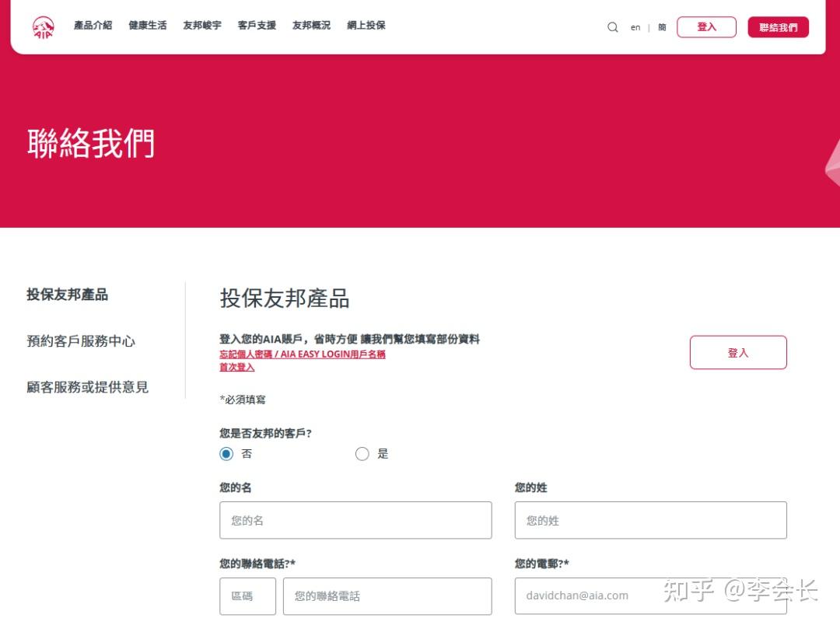Open the 產品介紹 menu
Screen dimensions: 840x625
point(93,25)
